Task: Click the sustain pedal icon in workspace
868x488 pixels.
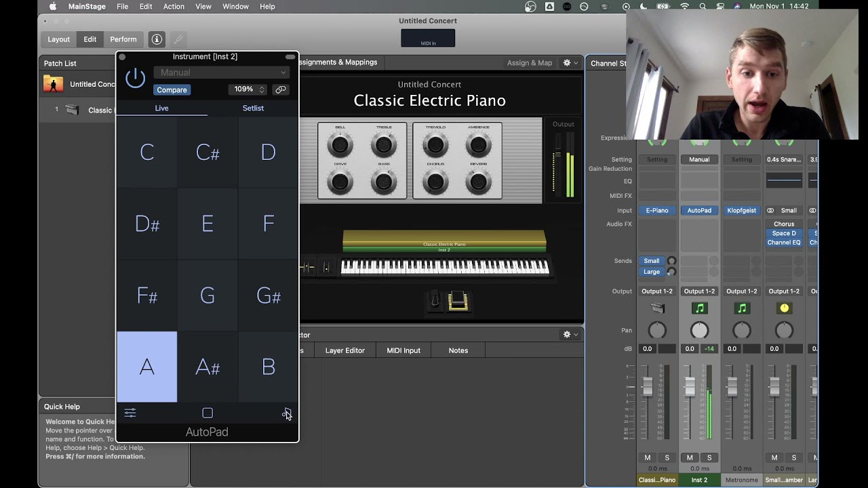Action: point(435,300)
